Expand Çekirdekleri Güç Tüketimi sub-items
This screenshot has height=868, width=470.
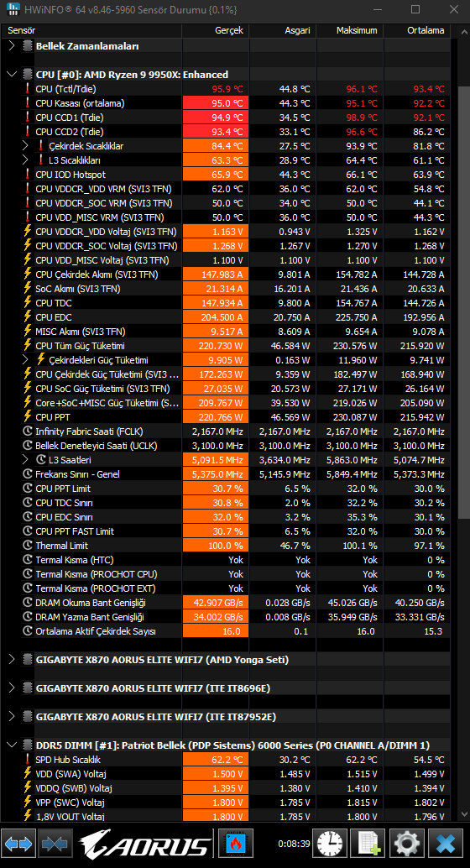[25, 360]
